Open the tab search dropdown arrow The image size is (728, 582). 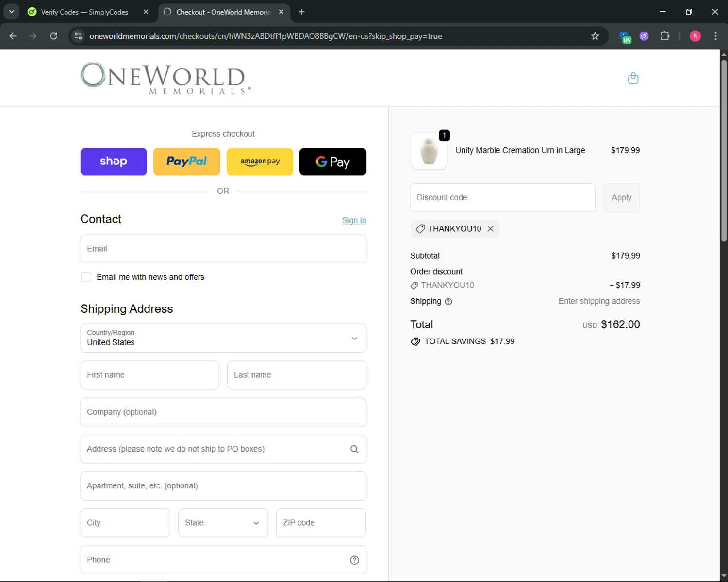11,12
